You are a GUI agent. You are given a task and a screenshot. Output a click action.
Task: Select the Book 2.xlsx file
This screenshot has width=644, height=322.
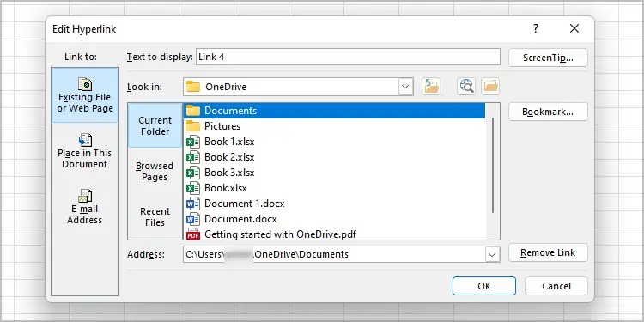pos(334,157)
